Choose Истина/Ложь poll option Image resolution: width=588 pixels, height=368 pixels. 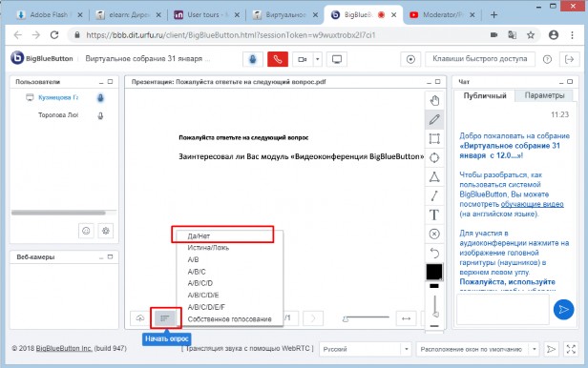tap(229, 248)
